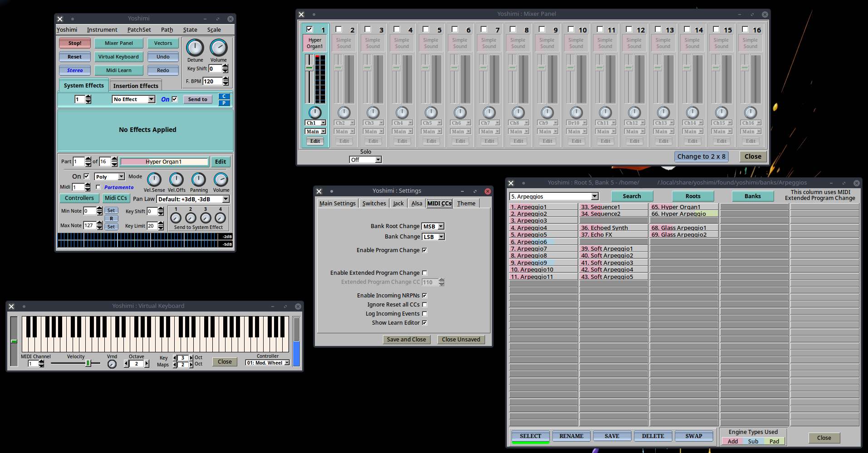The width and height of the screenshot is (868, 453).
Task: Click the SWAP button in bank window
Action: click(x=694, y=436)
